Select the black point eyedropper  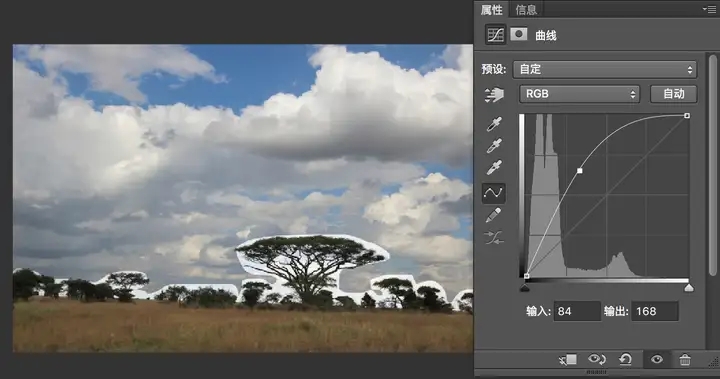(x=494, y=124)
